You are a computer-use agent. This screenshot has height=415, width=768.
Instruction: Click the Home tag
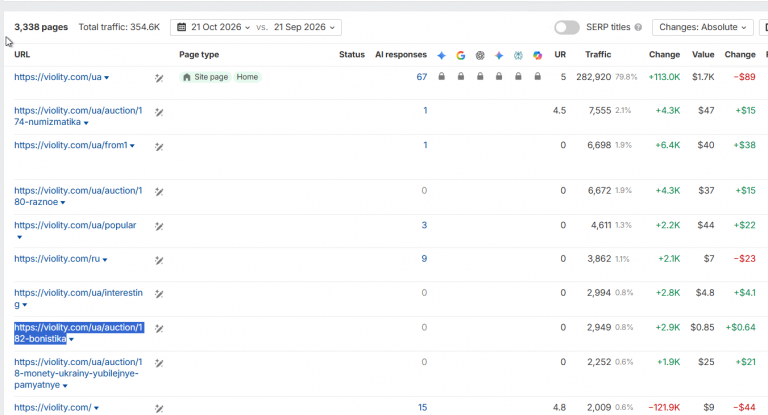click(247, 77)
